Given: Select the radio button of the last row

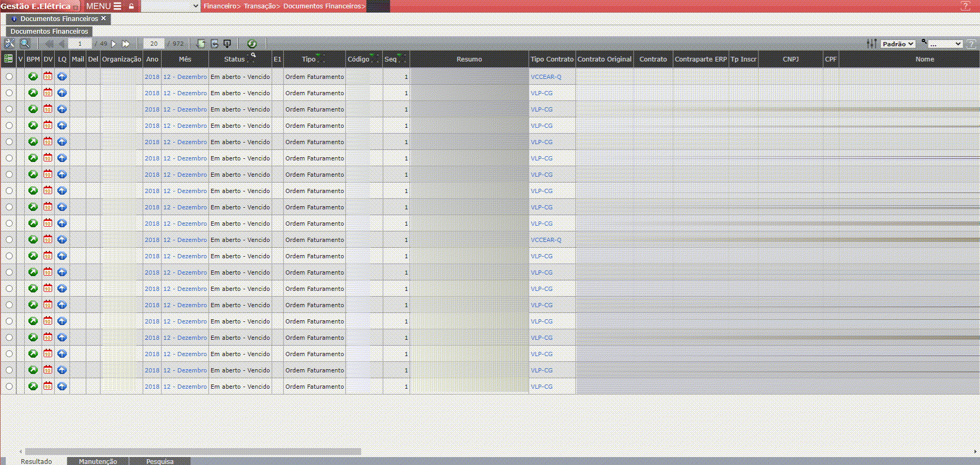Looking at the screenshot, I should [9, 386].
